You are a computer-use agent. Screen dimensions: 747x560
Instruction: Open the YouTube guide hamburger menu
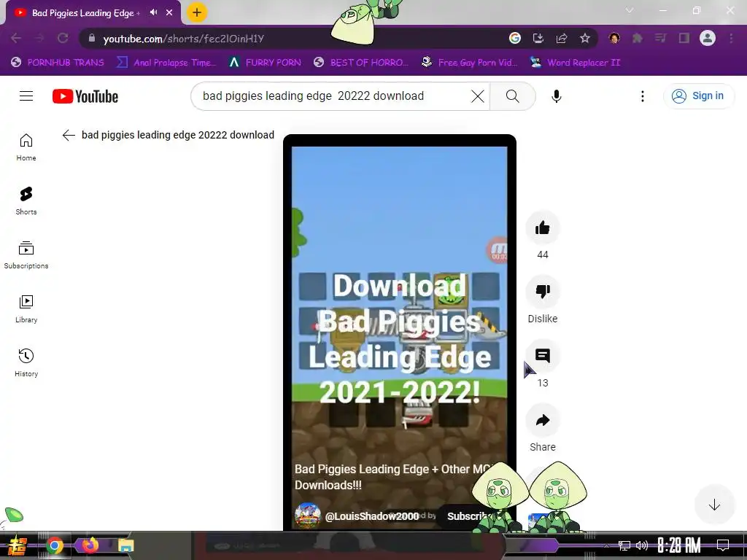(x=26, y=96)
